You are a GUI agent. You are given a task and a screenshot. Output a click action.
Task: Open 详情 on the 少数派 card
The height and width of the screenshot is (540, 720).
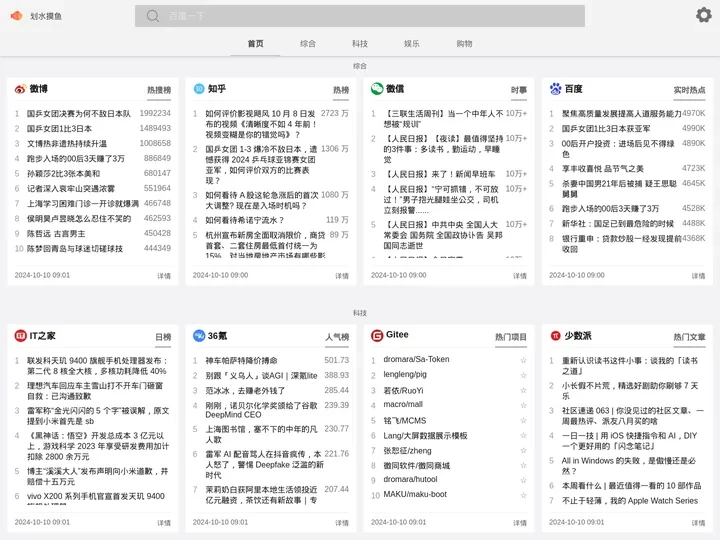point(698,523)
